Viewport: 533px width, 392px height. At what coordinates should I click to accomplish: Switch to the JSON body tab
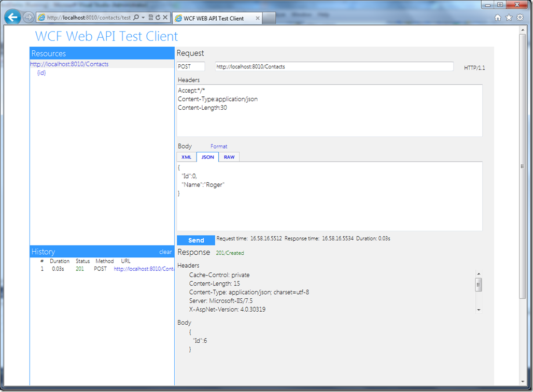208,157
